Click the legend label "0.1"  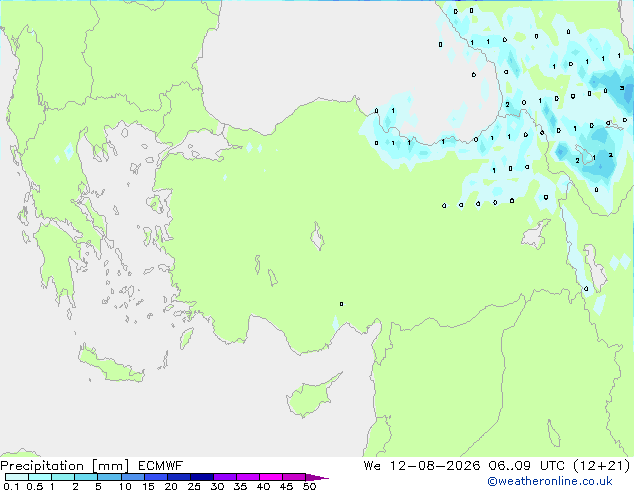[11, 486]
